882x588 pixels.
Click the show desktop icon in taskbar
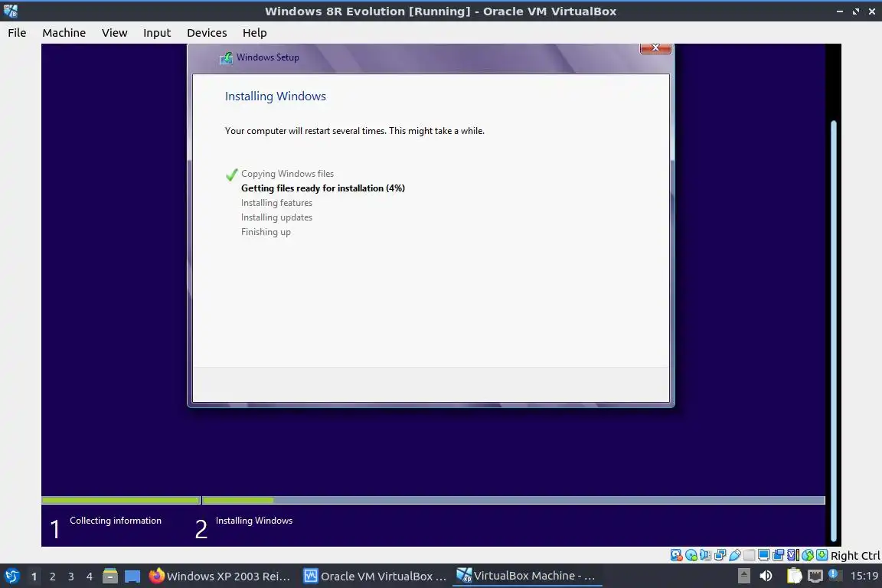click(132, 577)
